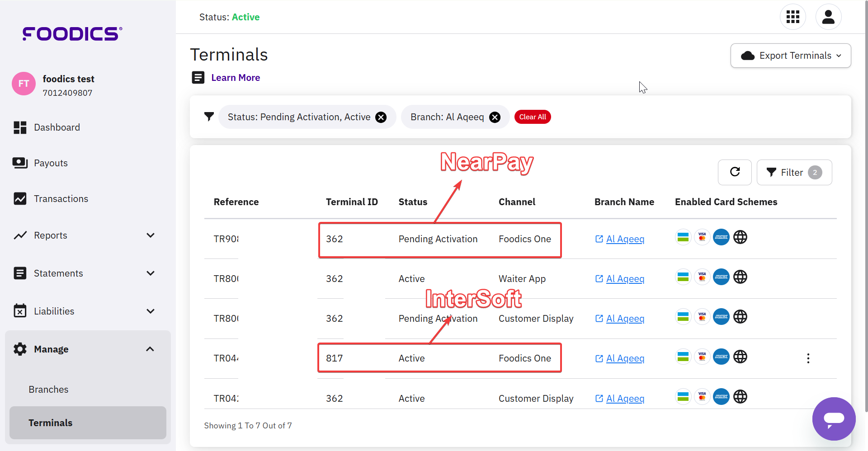
Task: Click the terminal ID 817 cell
Action: 335,358
